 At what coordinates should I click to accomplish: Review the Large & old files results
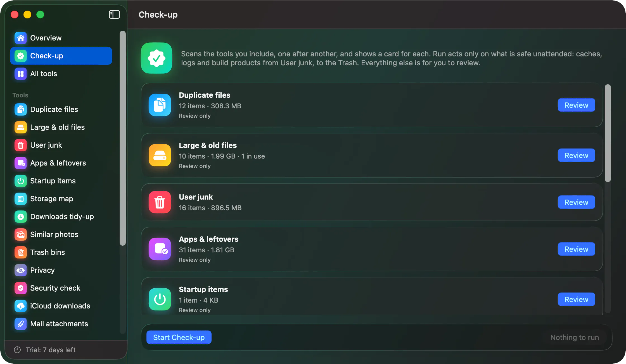click(576, 155)
